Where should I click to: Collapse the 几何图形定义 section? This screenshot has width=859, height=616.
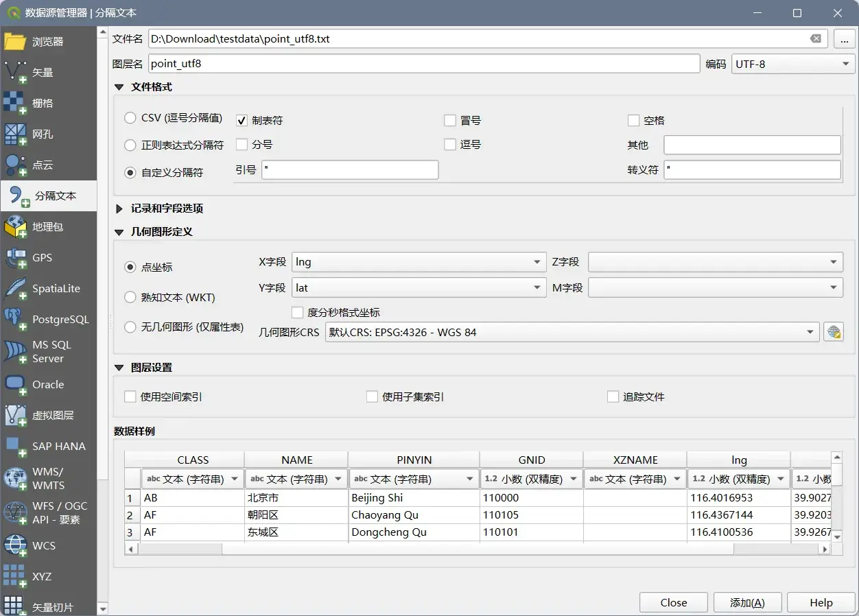click(x=119, y=232)
